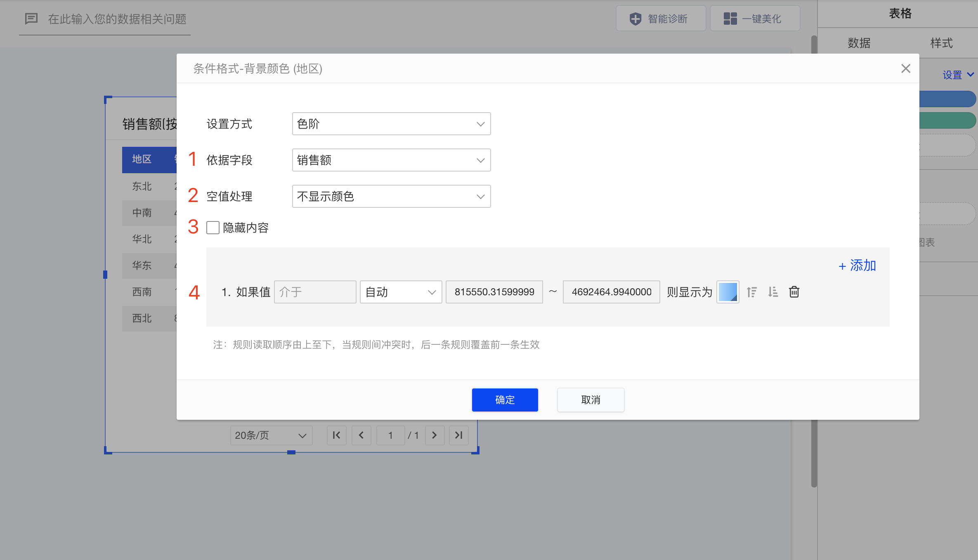Open the 设置方式 dropdown showing 色阶
The height and width of the screenshot is (560, 978).
click(391, 124)
